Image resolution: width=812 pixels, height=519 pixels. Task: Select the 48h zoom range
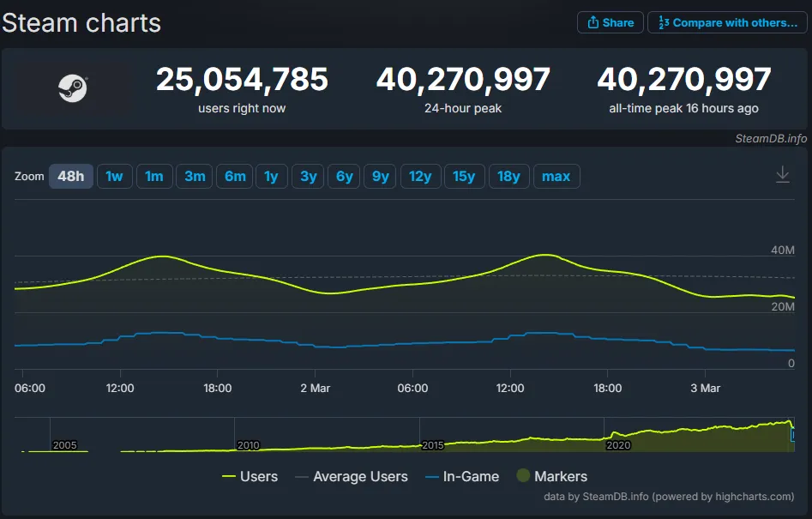[71, 176]
